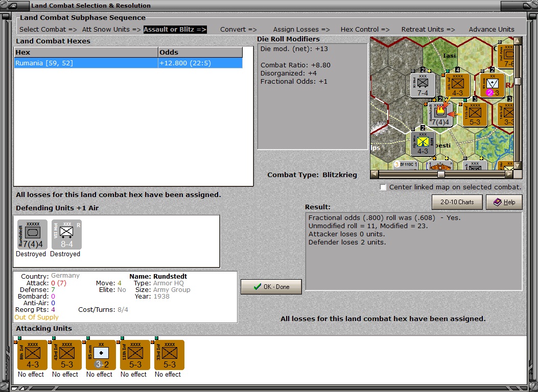The width and height of the screenshot is (538, 392).
Task: Click the Die mod. (net): +13 line
Action: [x=294, y=48]
